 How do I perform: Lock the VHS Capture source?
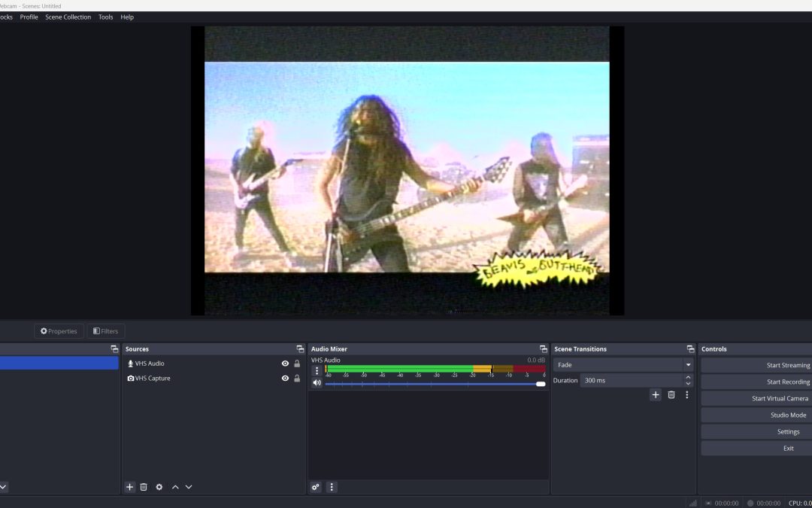[297, 379]
